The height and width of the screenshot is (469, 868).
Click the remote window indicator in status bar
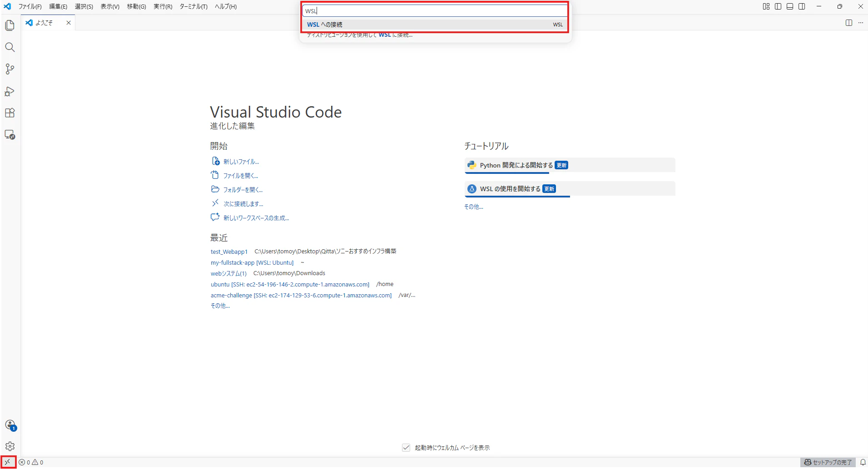click(8, 462)
